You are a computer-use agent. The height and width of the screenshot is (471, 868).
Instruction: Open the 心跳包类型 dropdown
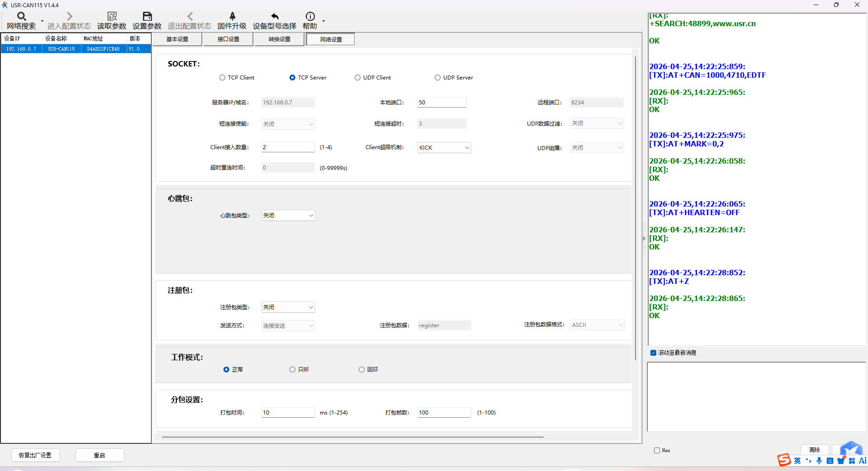tap(288, 216)
